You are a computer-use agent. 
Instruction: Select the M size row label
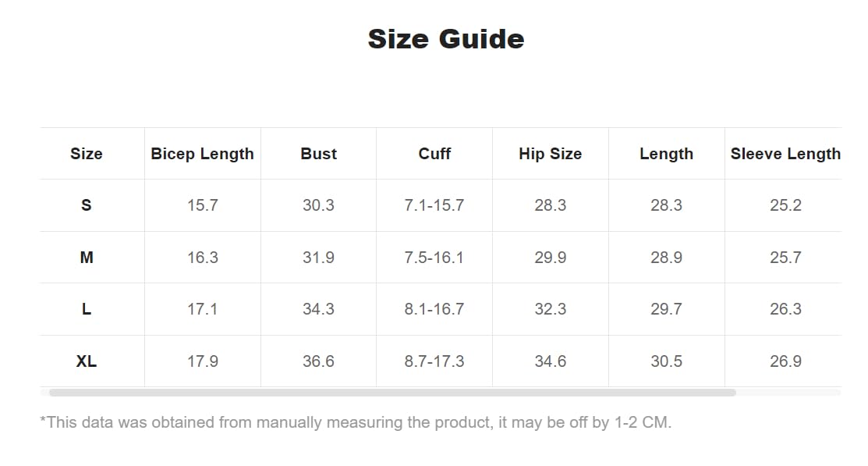87,257
